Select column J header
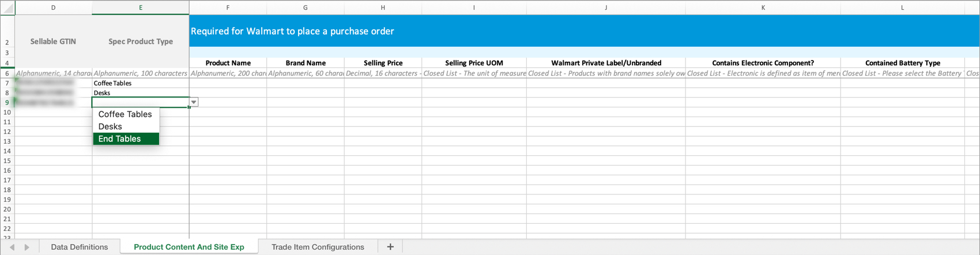 (x=606, y=7)
